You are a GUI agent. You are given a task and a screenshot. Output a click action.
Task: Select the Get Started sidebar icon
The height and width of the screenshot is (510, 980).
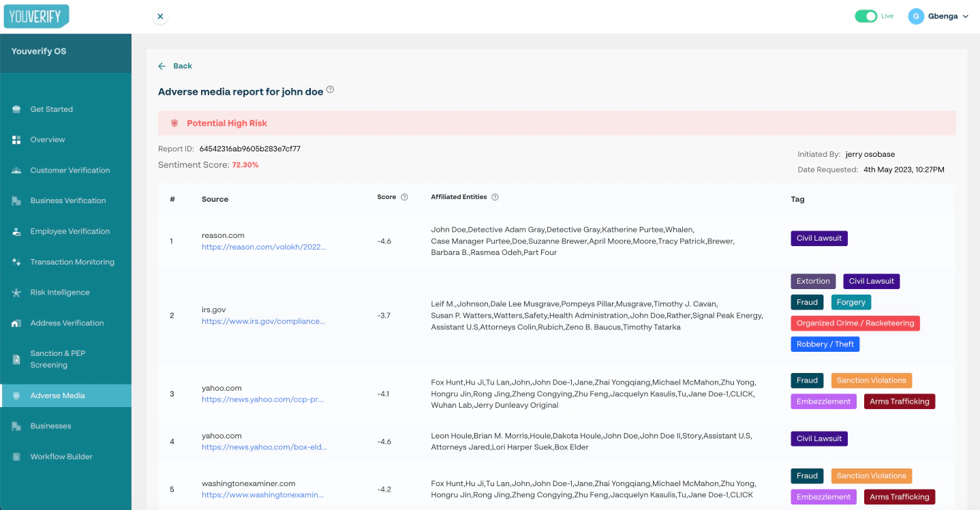tap(16, 108)
